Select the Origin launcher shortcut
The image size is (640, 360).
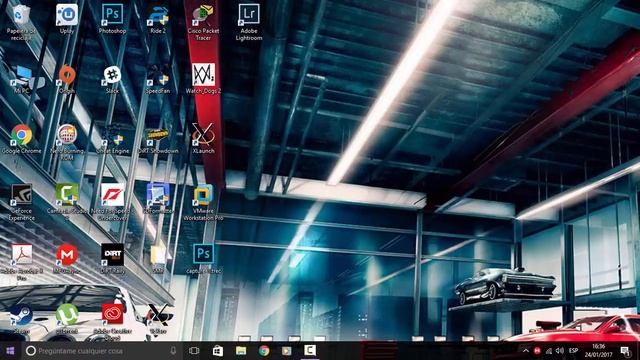tap(67, 79)
